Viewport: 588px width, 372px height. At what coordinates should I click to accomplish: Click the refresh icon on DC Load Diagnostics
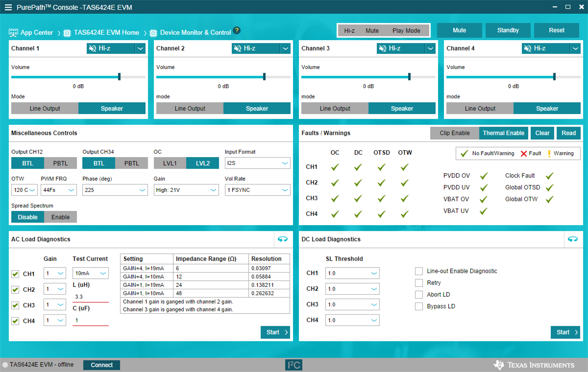pyautogui.click(x=573, y=239)
